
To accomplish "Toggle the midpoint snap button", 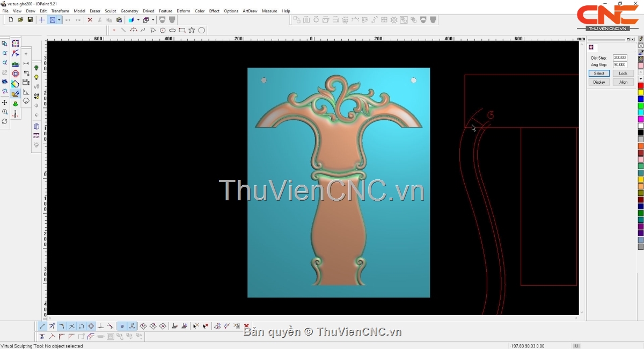I will click(x=52, y=326).
